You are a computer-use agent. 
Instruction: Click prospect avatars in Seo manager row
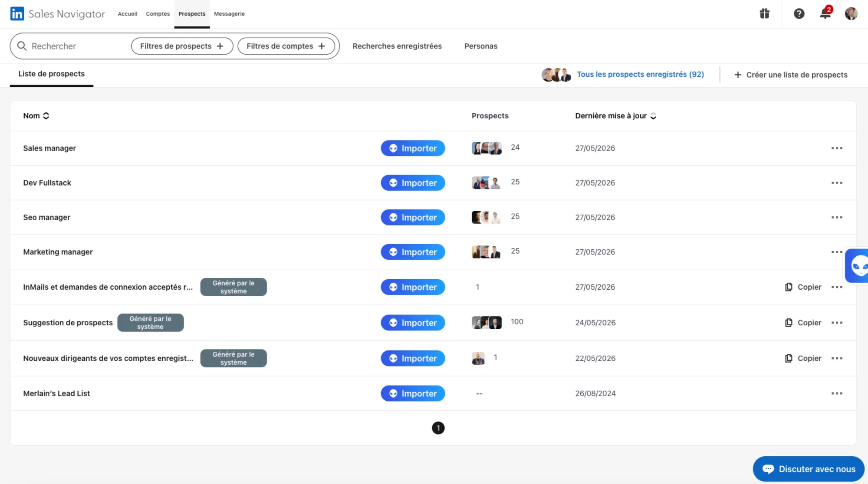[487, 217]
